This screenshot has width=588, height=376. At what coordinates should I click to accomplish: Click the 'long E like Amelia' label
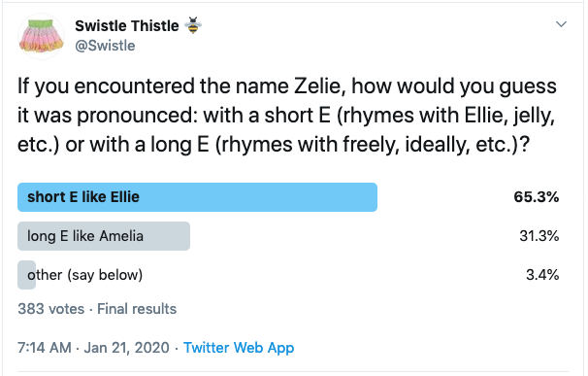[x=85, y=236]
